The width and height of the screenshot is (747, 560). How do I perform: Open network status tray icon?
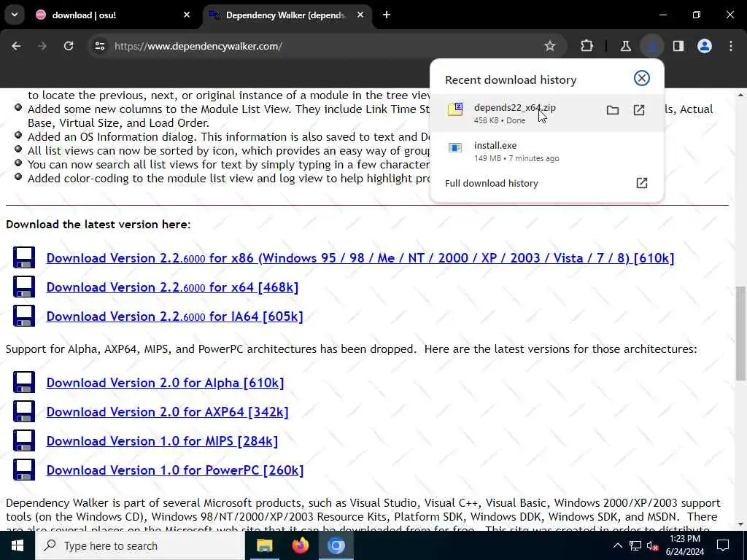pos(635,546)
